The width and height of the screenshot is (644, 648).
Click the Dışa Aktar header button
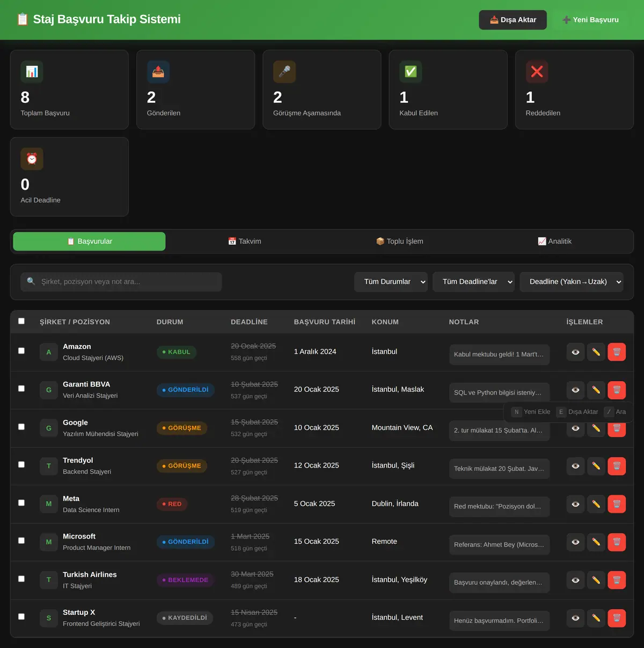pos(513,20)
